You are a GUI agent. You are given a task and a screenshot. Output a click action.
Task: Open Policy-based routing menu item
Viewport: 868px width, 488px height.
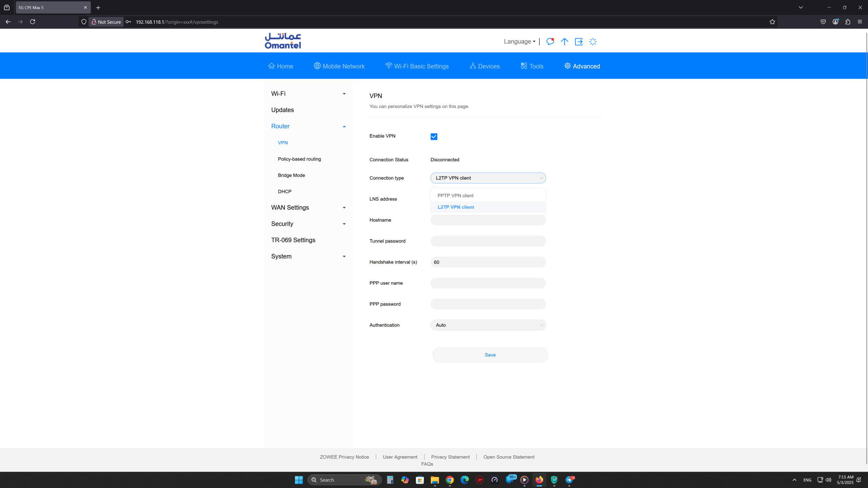point(299,159)
